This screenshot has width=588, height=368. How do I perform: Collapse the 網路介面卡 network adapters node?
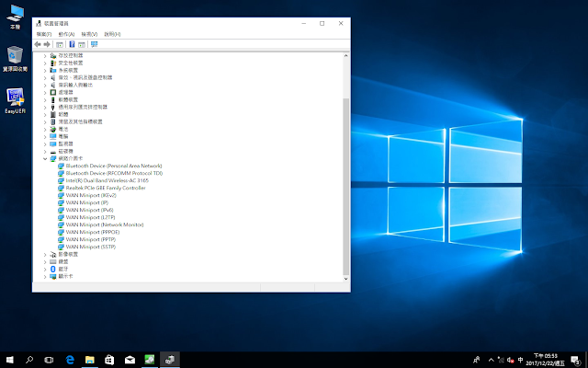(45, 159)
